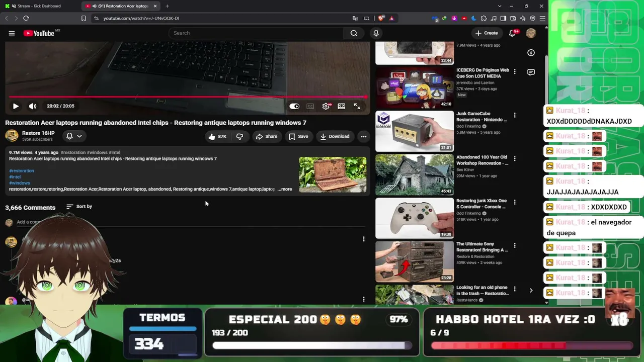Expand the description with ...more
The height and width of the screenshot is (362, 644).
[285, 189]
